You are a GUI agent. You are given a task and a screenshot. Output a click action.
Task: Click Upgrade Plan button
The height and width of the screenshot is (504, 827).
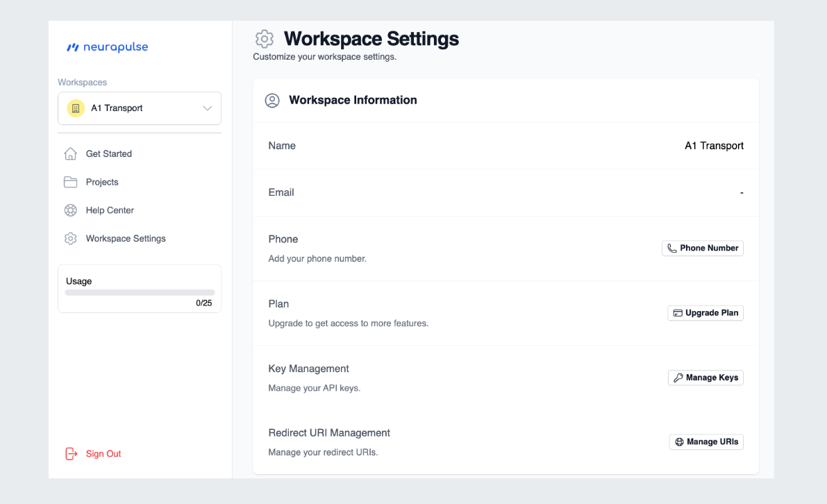[x=705, y=313]
